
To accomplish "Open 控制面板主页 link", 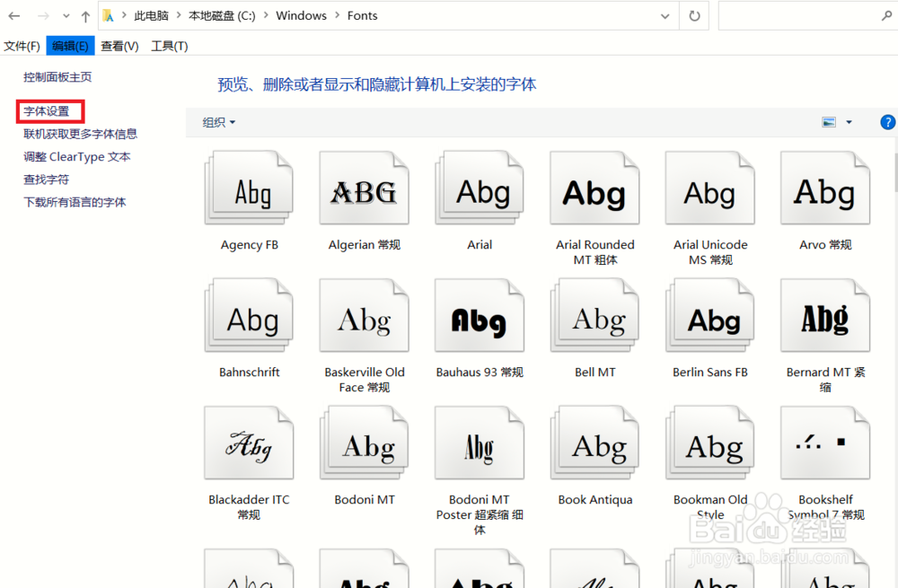I will (x=57, y=76).
